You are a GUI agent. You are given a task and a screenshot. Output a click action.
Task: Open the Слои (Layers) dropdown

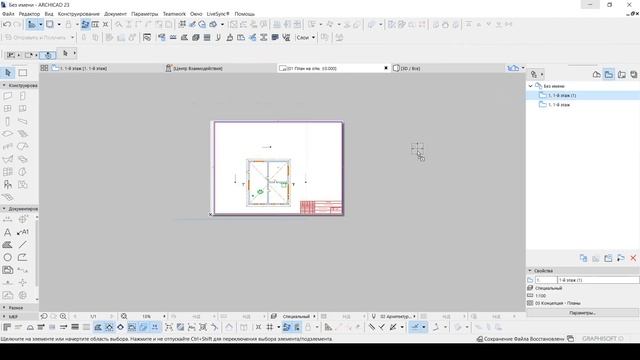[306, 38]
